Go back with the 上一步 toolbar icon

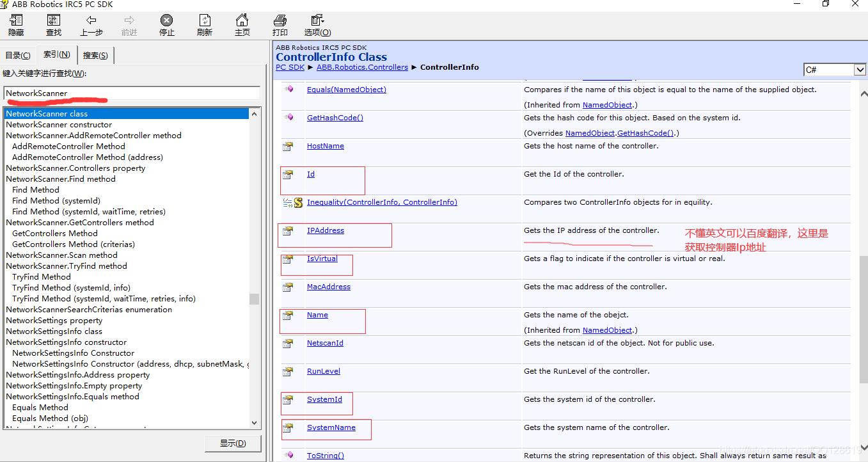(91, 20)
